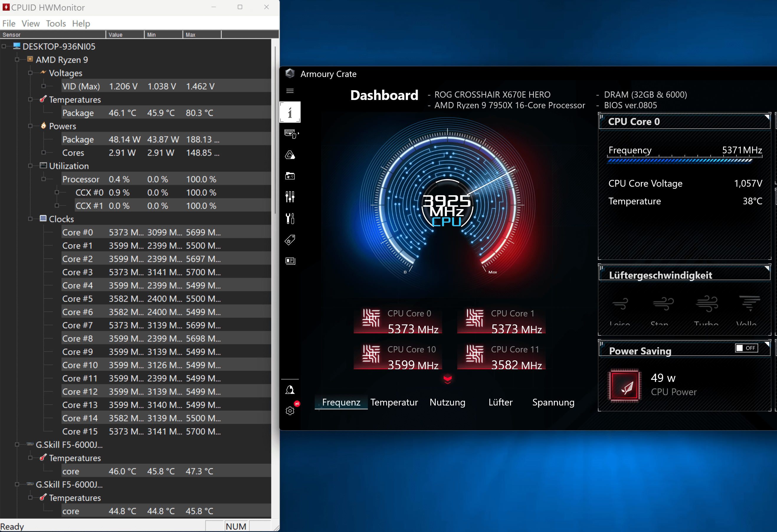Viewport: 777px width, 532px height.
Task: Switch to the Nutzung tab
Action: click(x=447, y=402)
